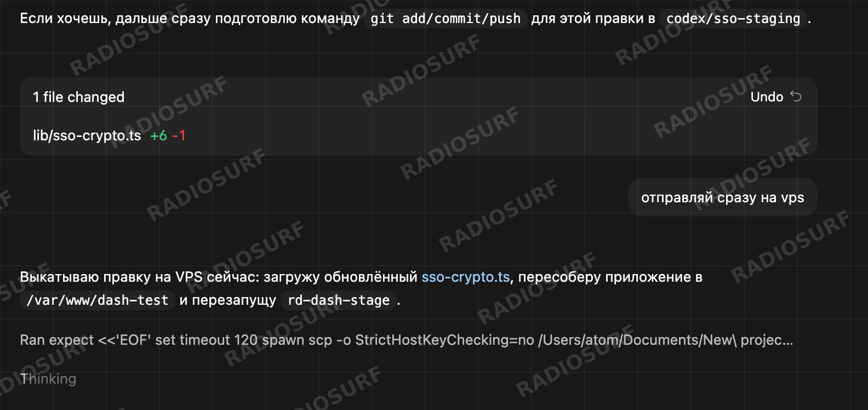
Task: Click StrictHostKeyChecking=no in the ran command
Action: click(444, 340)
